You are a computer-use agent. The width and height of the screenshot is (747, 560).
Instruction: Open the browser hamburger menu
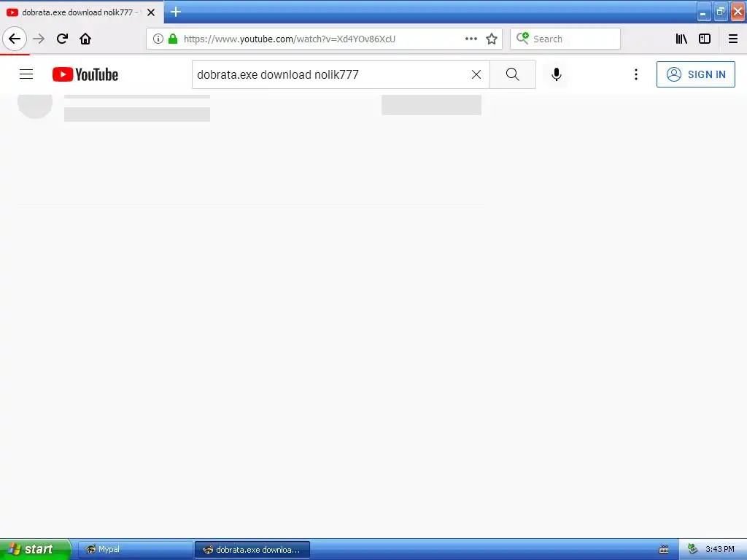point(732,39)
